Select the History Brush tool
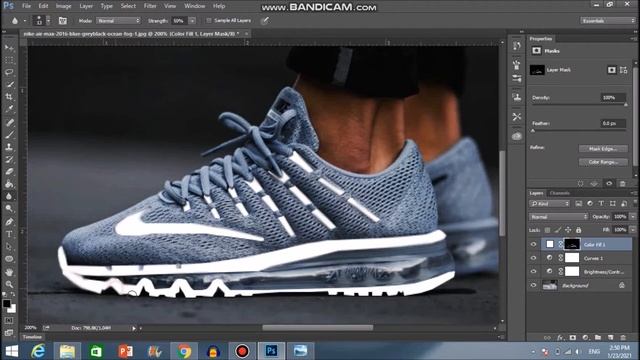Screen dimensions: 640x360 pos(9,159)
